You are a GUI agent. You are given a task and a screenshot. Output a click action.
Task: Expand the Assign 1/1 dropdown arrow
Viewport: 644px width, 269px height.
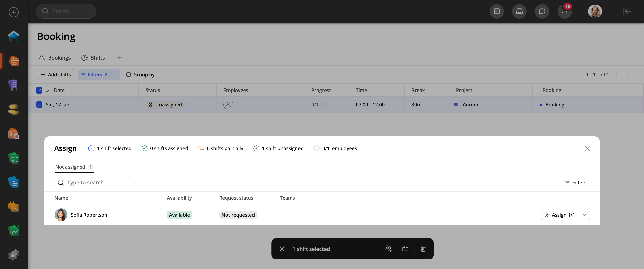pos(584,215)
